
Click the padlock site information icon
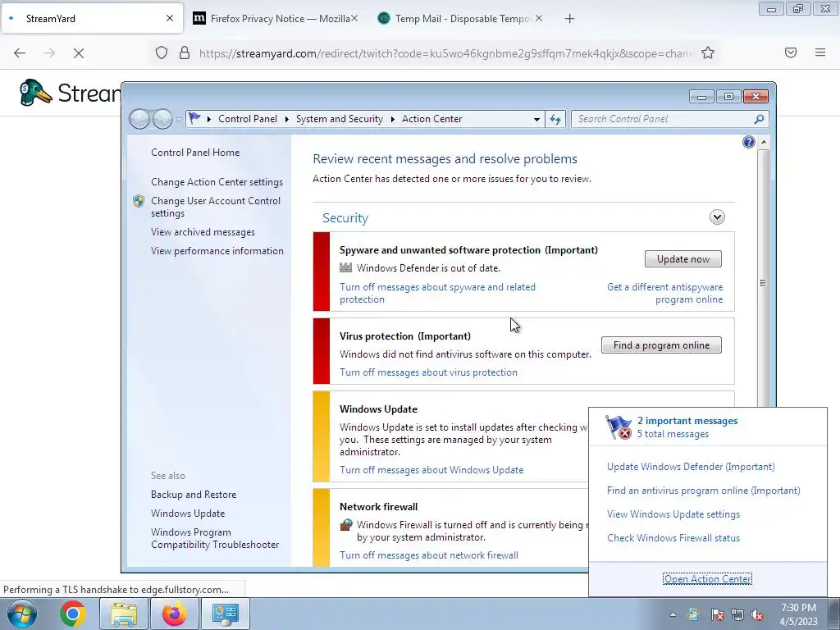tap(185, 53)
